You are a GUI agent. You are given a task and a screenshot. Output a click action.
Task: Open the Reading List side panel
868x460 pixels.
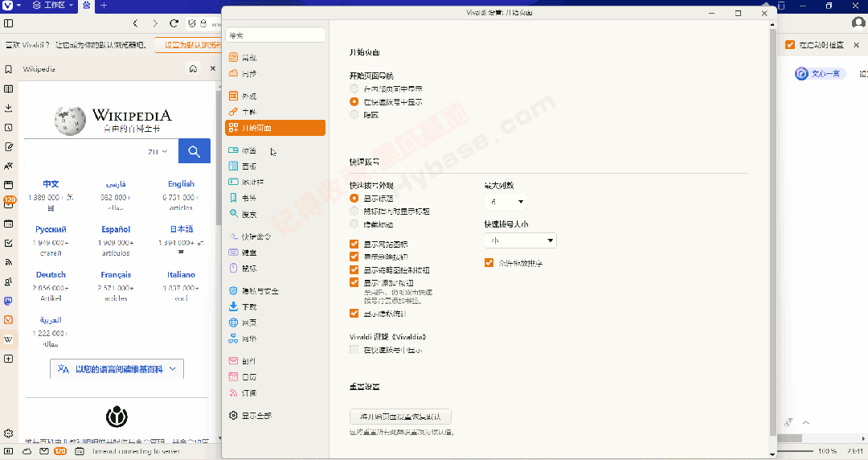(8, 88)
